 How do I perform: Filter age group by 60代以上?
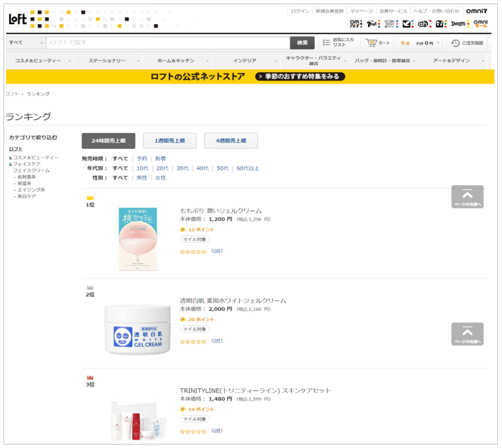click(x=248, y=168)
